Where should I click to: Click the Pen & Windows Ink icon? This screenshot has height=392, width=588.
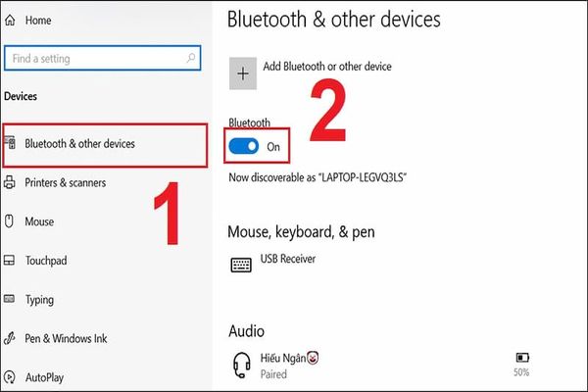coord(9,339)
